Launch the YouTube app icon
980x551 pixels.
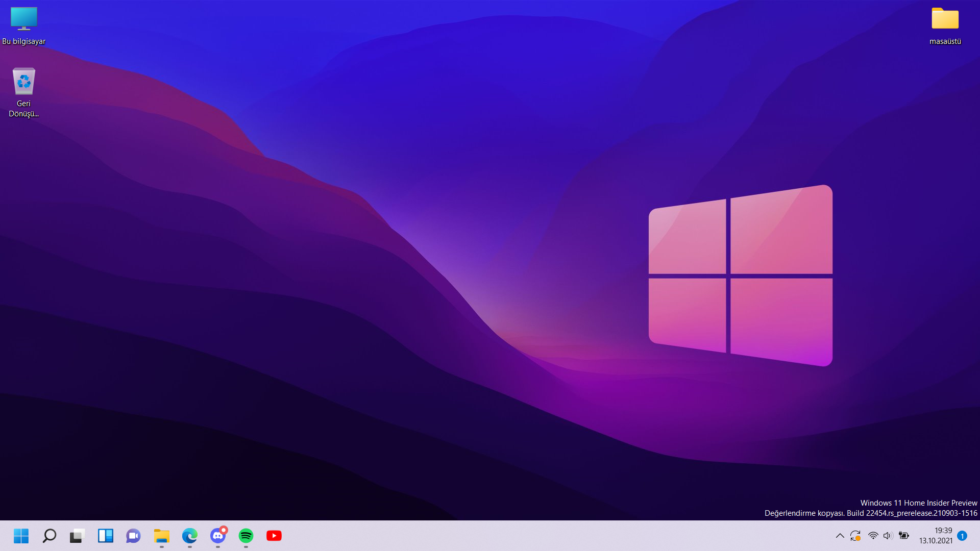click(x=274, y=536)
